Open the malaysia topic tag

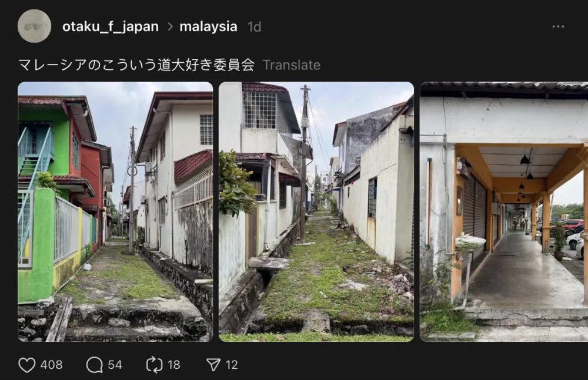208,26
